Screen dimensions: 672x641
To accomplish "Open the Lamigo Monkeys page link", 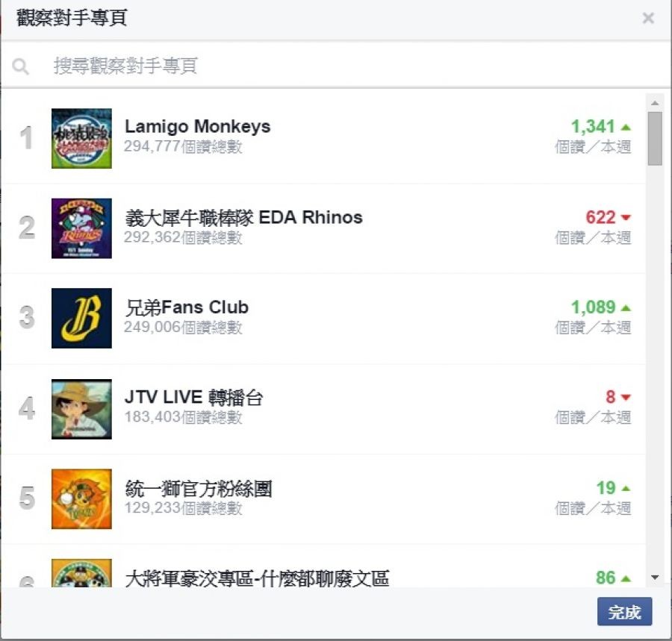I will 198,126.
